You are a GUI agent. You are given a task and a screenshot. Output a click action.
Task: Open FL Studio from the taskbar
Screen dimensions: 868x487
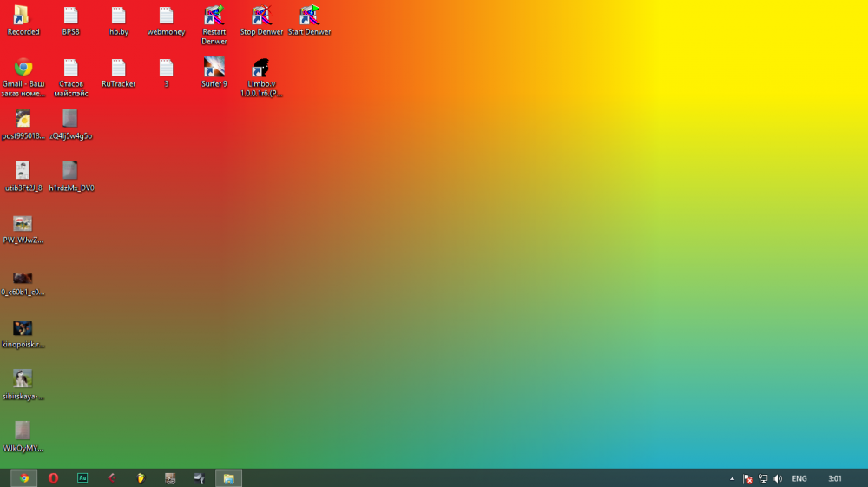(141, 478)
